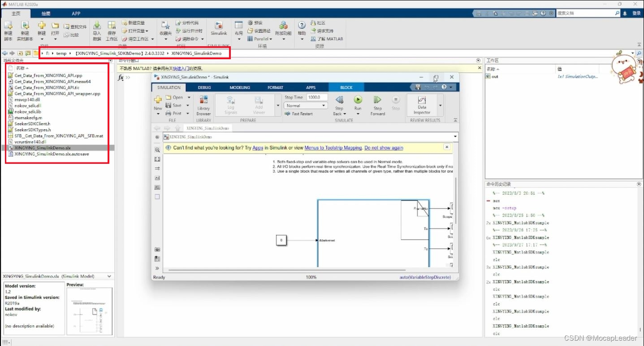Expand Simulink Open dropdown arrow
The height and width of the screenshot is (346, 644).
(189, 97)
